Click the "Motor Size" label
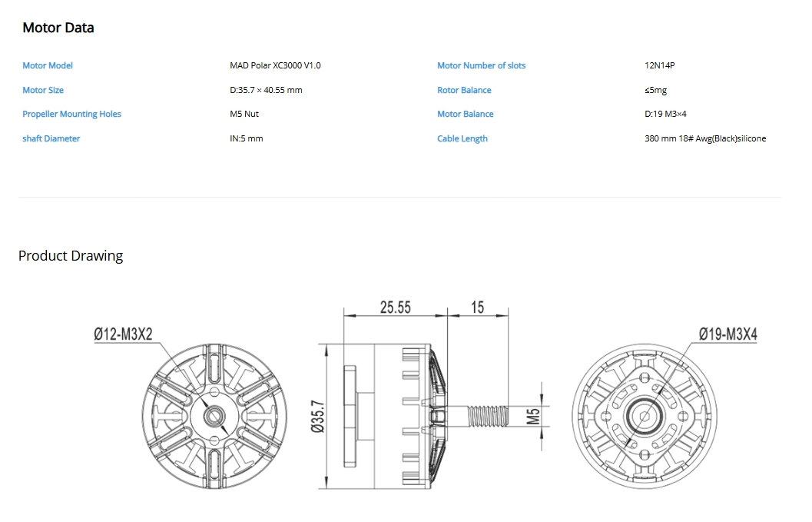This screenshot has width=812, height=522. point(43,90)
